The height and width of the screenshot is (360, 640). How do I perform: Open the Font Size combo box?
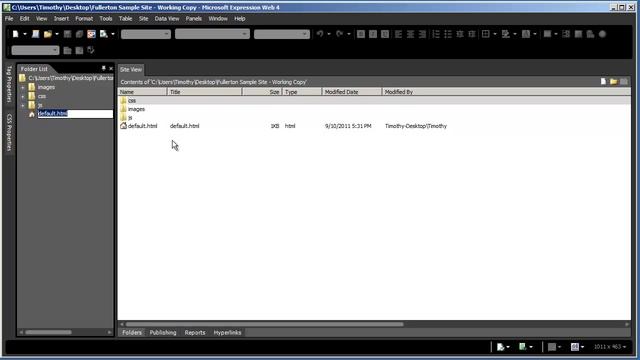click(x=282, y=34)
